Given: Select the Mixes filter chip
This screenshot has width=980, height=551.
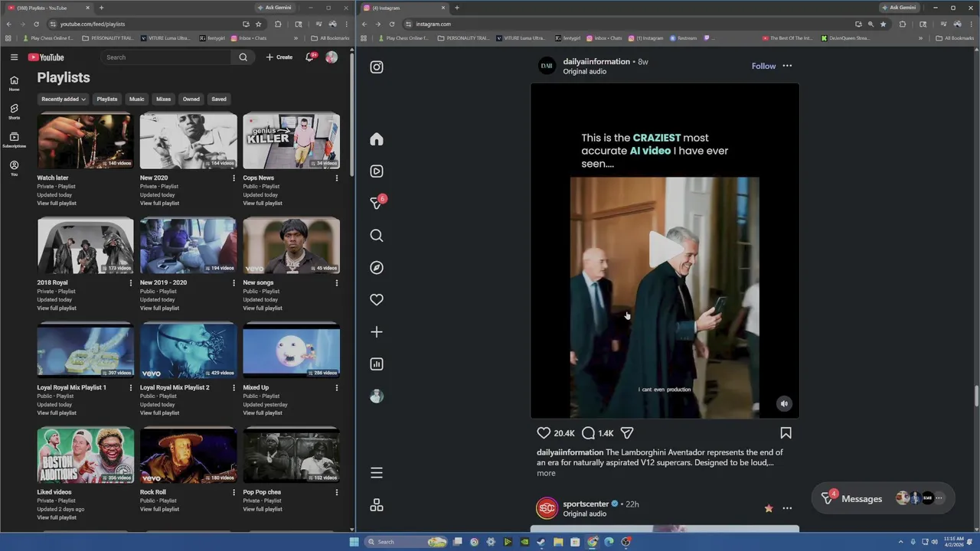Looking at the screenshot, I should pyautogui.click(x=163, y=99).
